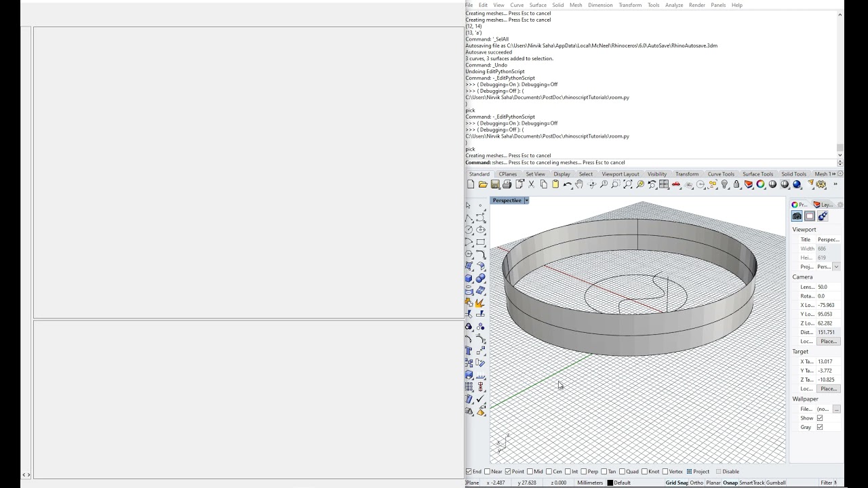Toggle Osnap in the status bar
The image size is (868, 488).
tap(730, 483)
